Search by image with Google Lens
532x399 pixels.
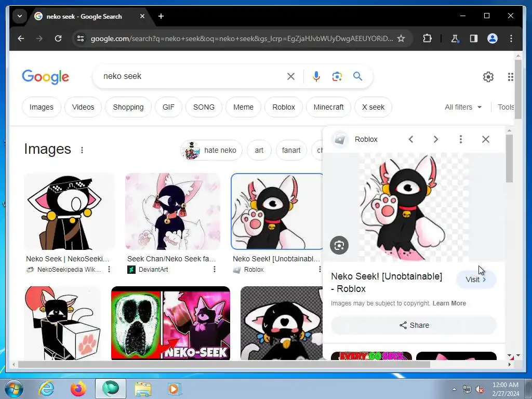[337, 76]
